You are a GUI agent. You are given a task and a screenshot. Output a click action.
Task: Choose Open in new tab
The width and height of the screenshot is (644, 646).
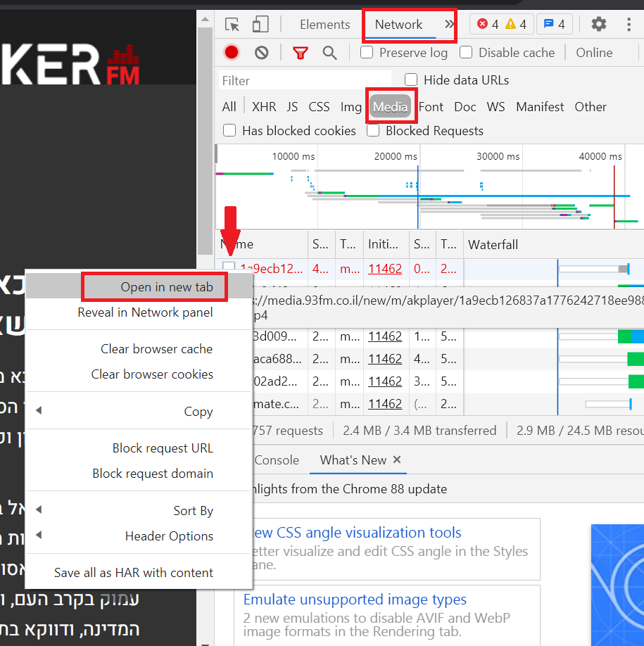click(x=139, y=286)
